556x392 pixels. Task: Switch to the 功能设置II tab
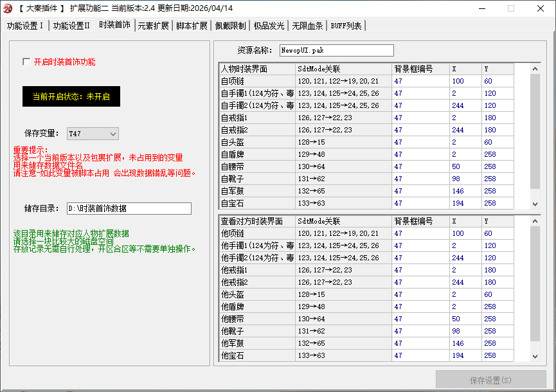(x=71, y=26)
